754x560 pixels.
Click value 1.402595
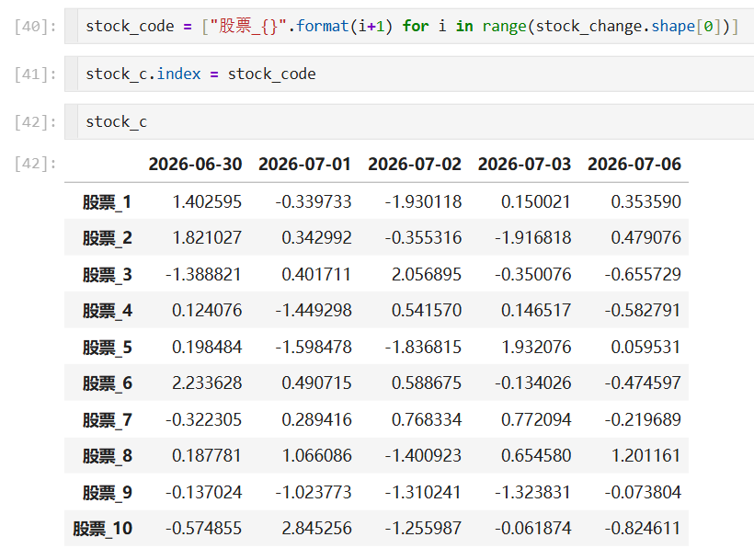pos(207,202)
